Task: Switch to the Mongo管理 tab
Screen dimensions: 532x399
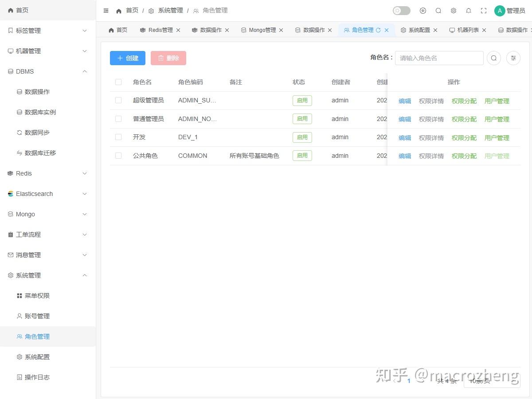Action: pos(262,30)
